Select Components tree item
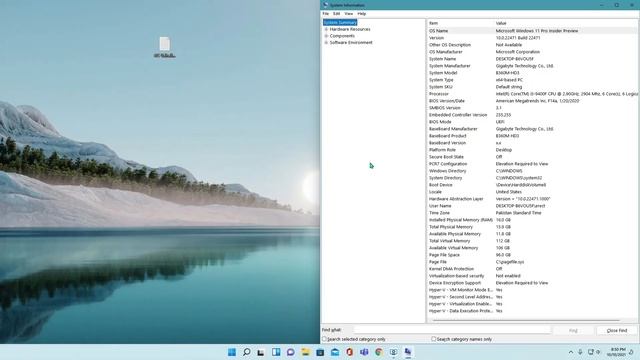Viewport: 640px width, 360px height. pos(342,36)
